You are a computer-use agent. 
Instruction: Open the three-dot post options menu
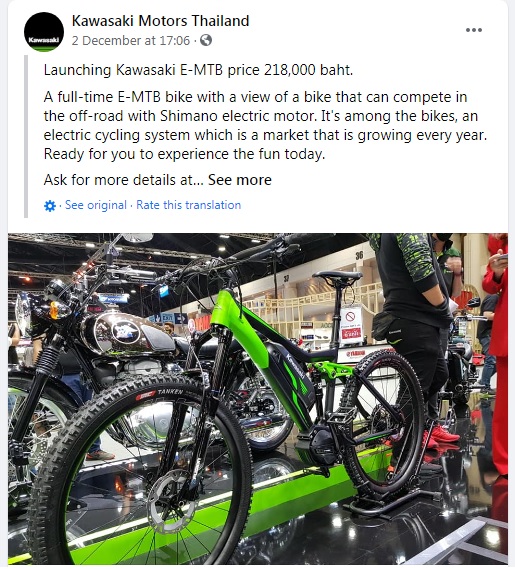474,30
